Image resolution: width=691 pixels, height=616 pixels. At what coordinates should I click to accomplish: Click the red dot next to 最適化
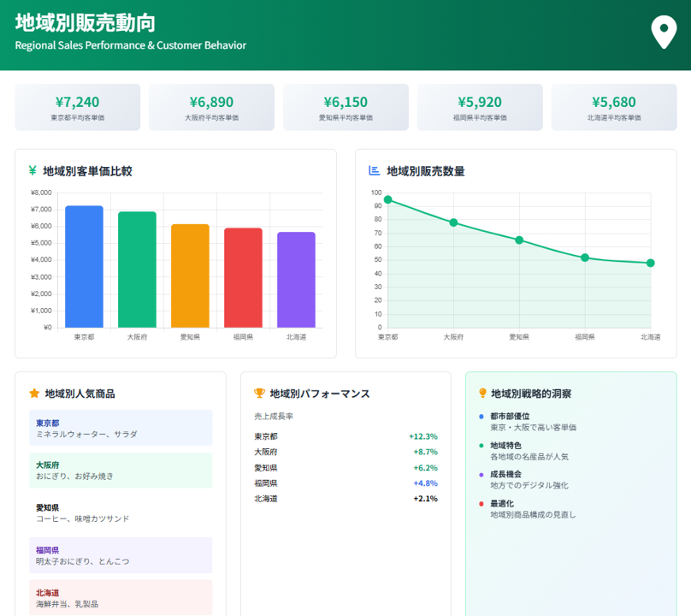(x=481, y=504)
